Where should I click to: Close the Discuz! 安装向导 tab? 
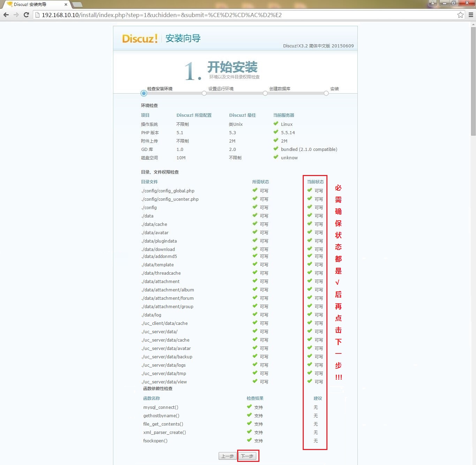click(66, 5)
